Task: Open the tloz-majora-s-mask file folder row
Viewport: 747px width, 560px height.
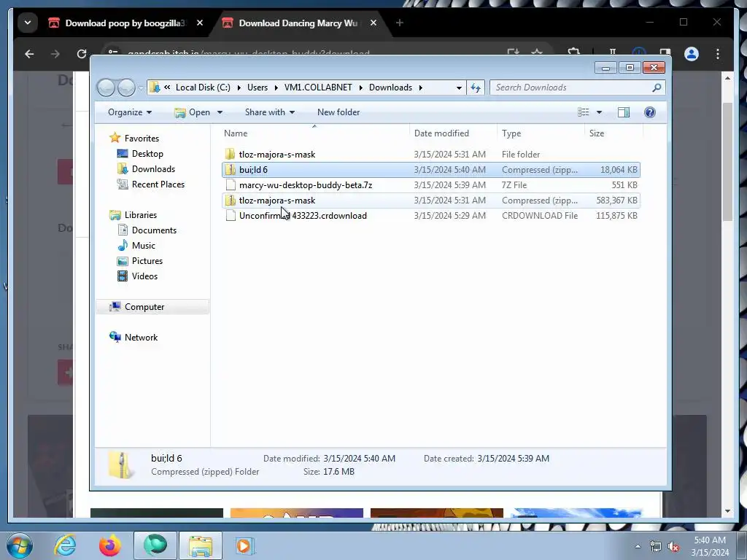Action: [x=430, y=155]
